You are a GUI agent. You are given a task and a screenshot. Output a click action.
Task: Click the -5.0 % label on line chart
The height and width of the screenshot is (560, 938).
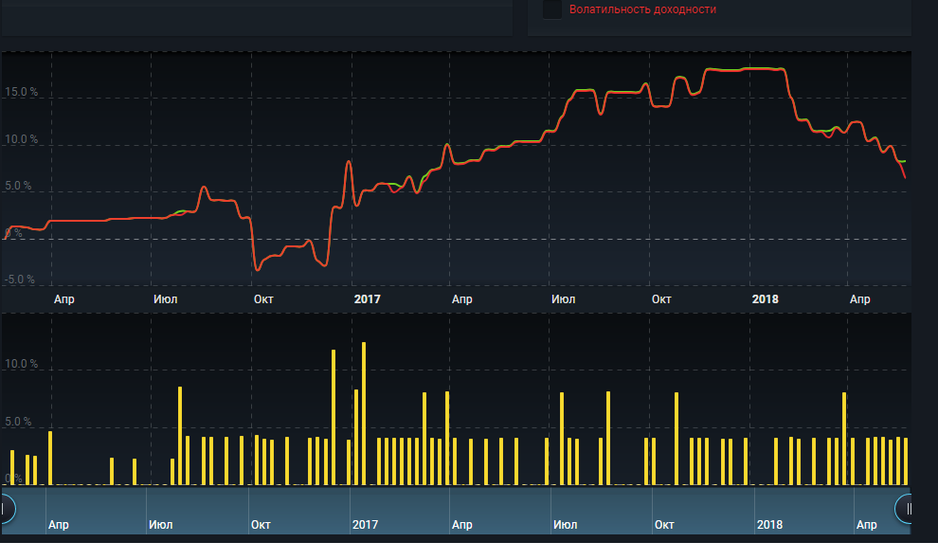click(19, 280)
